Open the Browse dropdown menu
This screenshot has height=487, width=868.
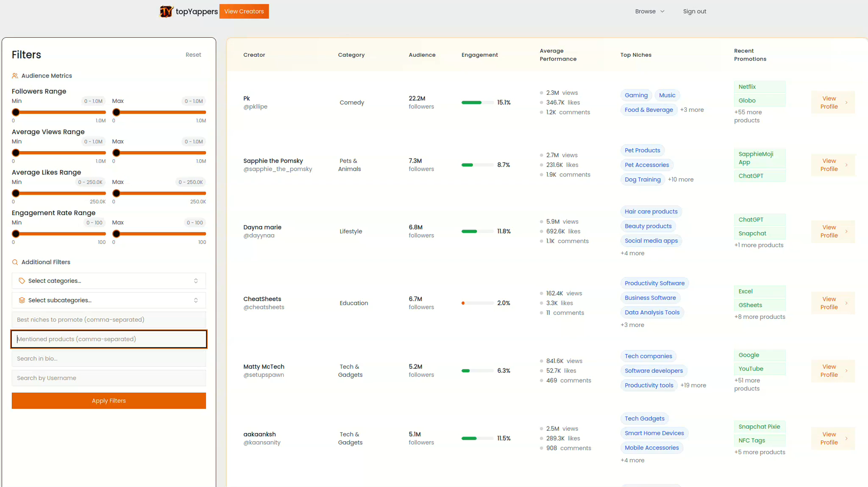[x=650, y=11]
